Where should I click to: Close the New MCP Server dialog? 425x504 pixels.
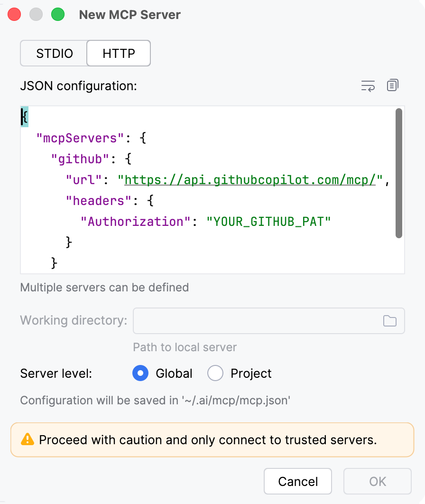pyautogui.click(x=14, y=14)
